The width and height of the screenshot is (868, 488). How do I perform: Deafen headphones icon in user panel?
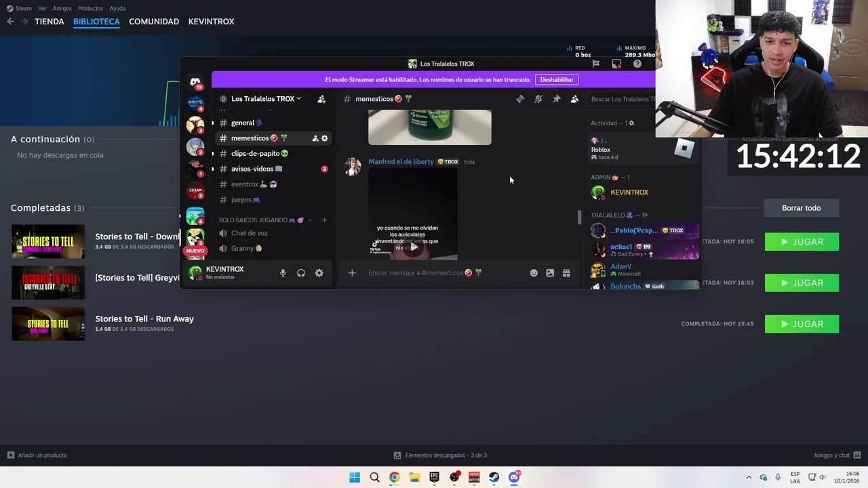(301, 273)
